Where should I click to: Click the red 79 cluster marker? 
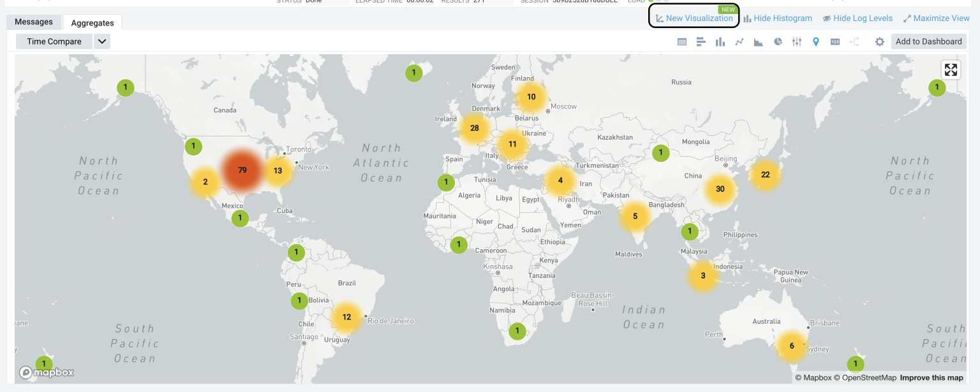(242, 170)
